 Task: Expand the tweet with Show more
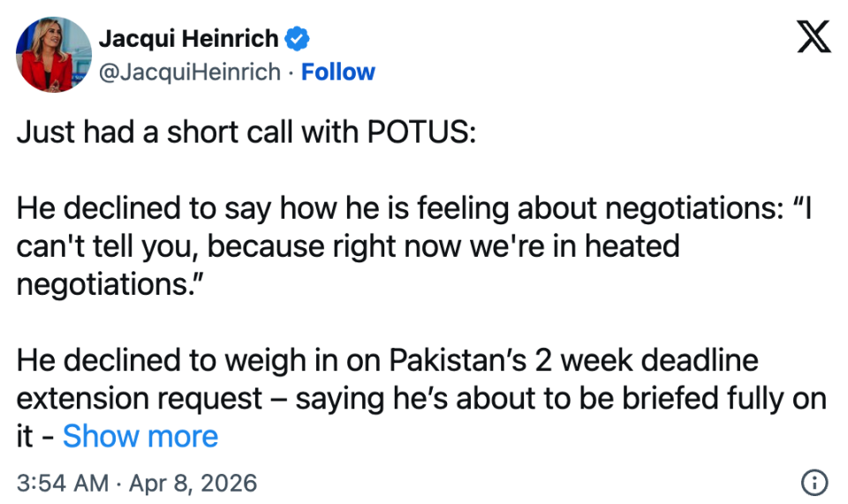[140, 436]
